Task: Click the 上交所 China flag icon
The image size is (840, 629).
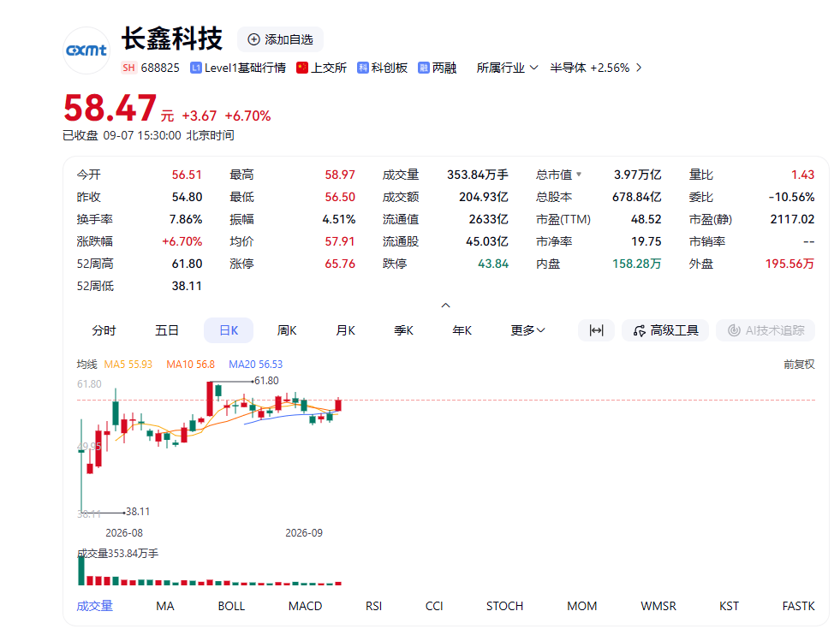Action: pos(302,68)
